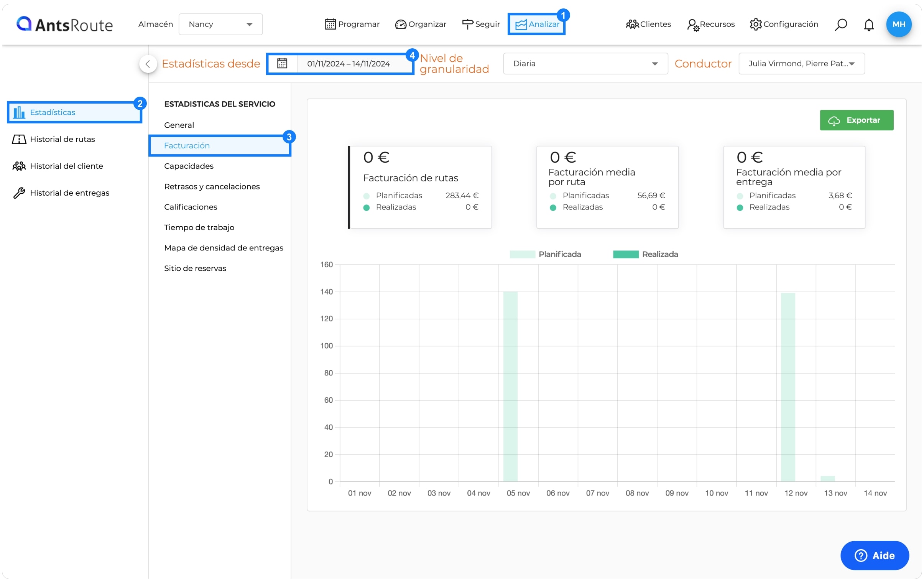Click the 13 nov small planned bar
This screenshot has width=924, height=583.
[828, 479]
